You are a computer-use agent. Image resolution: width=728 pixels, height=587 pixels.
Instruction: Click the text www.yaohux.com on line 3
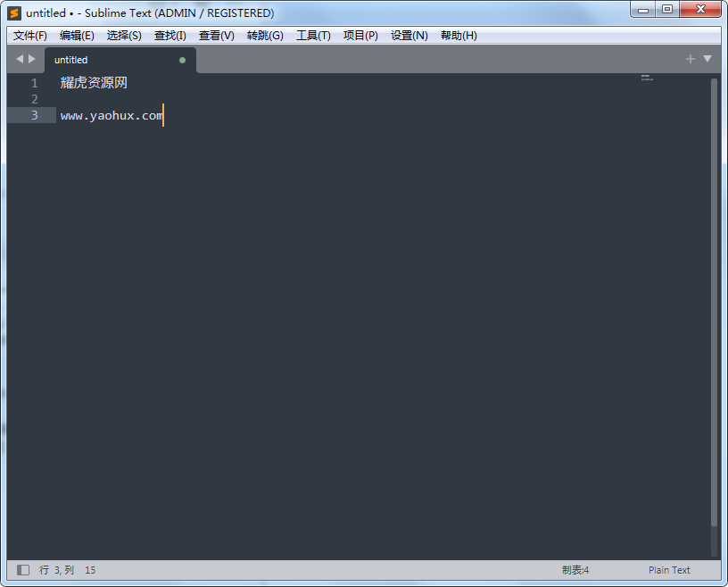[112, 115]
